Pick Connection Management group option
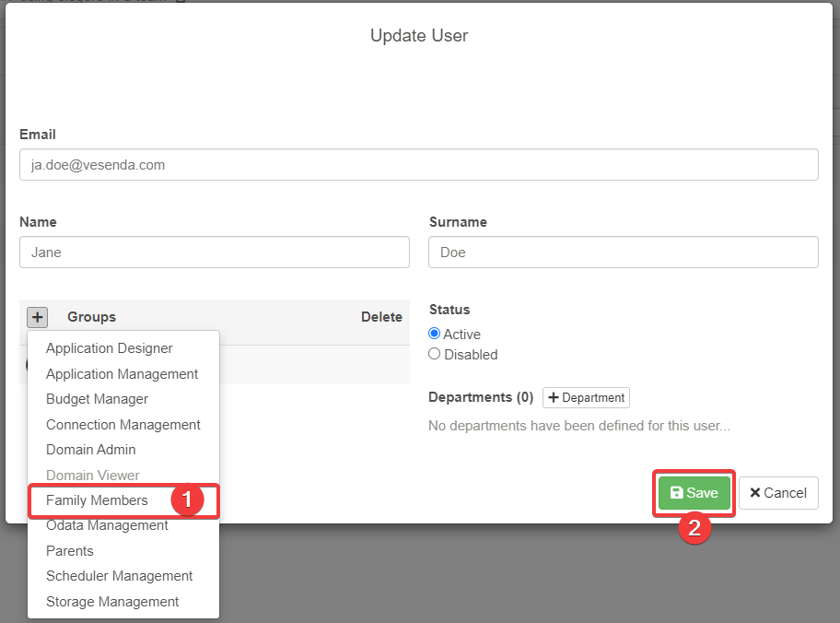Image resolution: width=840 pixels, height=623 pixels. (122, 425)
